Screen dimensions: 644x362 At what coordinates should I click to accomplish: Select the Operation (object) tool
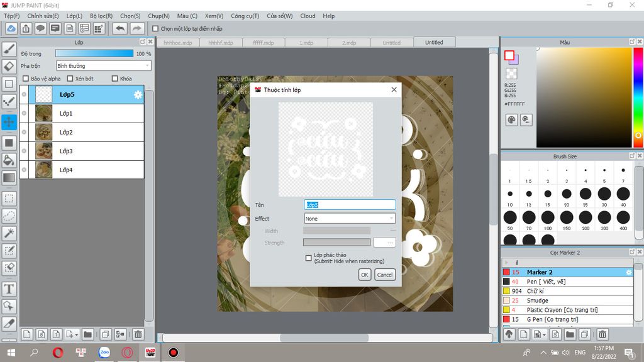pyautogui.click(x=9, y=306)
